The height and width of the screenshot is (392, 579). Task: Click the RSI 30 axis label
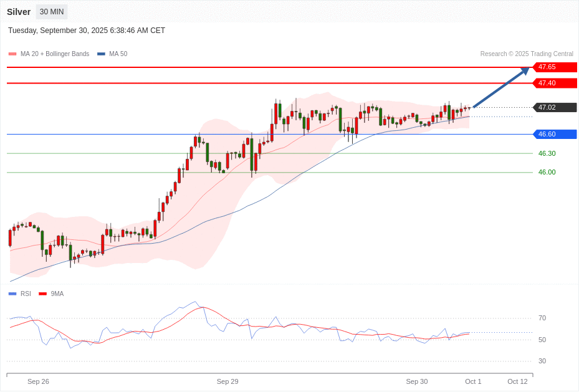(x=542, y=361)
